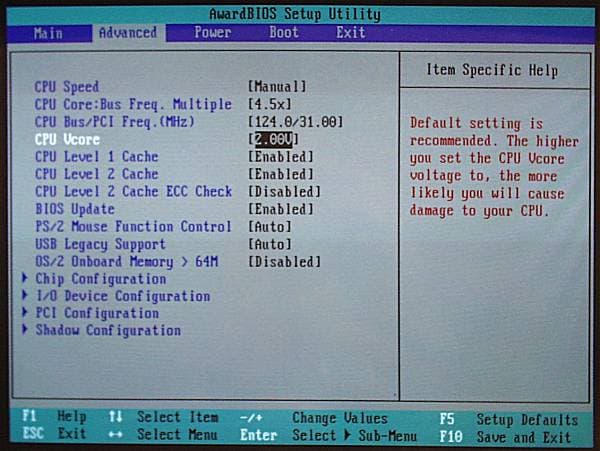The width and height of the screenshot is (600, 451).
Task: Change the [124.0/31.00] bus frequency value
Action: click(x=295, y=122)
